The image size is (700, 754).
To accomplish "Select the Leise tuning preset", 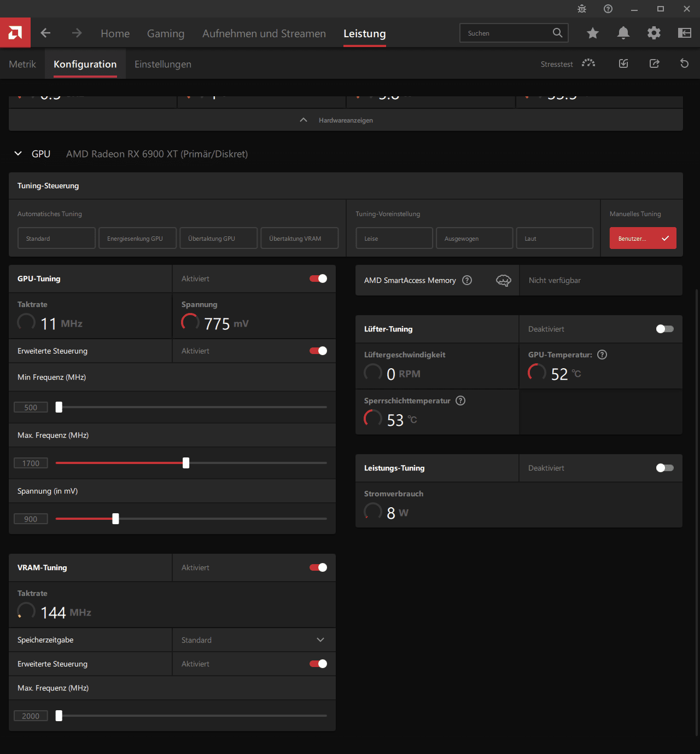I will tap(394, 238).
